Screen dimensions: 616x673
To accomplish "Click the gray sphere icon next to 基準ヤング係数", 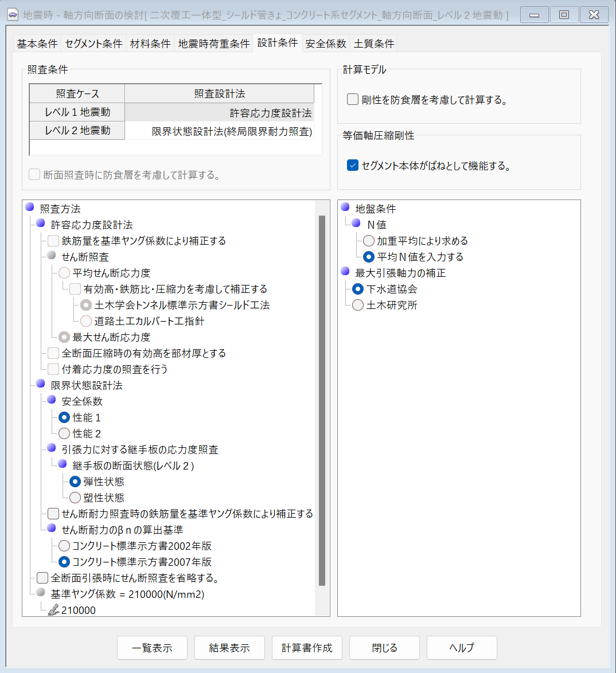I will coord(41,593).
